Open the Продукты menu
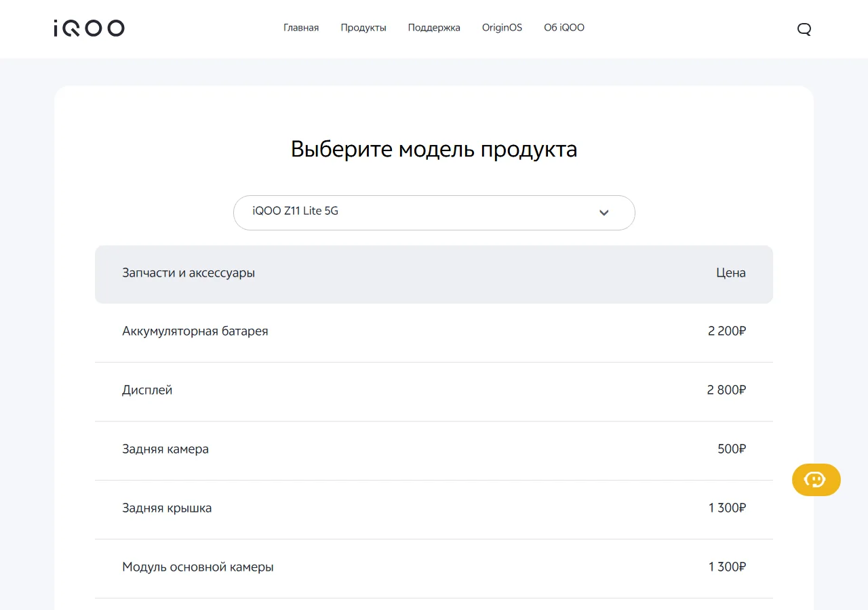Image resolution: width=868 pixels, height=610 pixels. (363, 28)
